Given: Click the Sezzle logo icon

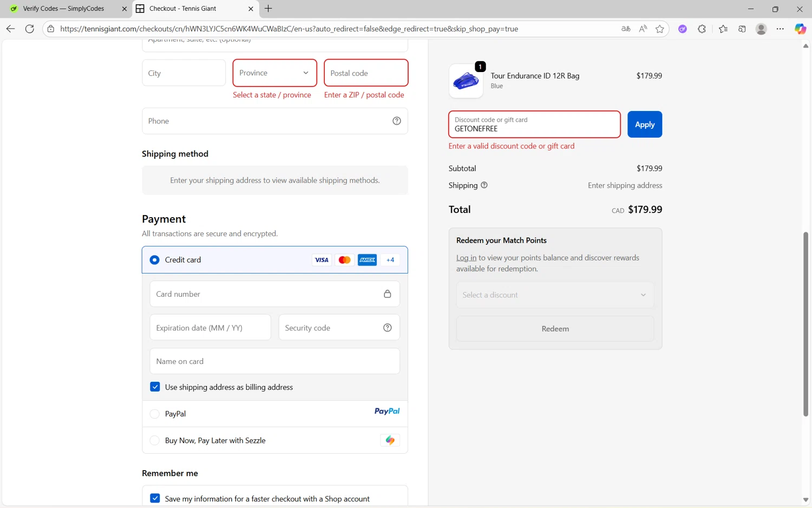Looking at the screenshot, I should [390, 440].
